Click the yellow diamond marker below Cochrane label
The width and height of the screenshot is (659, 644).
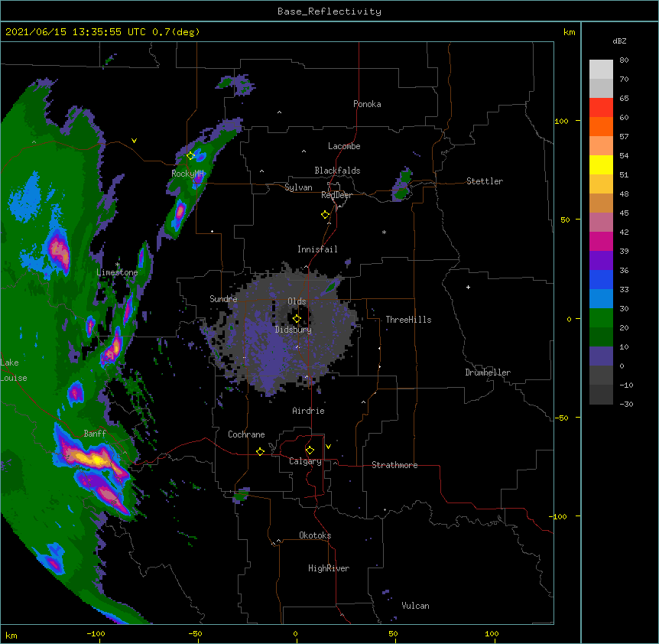click(x=260, y=451)
